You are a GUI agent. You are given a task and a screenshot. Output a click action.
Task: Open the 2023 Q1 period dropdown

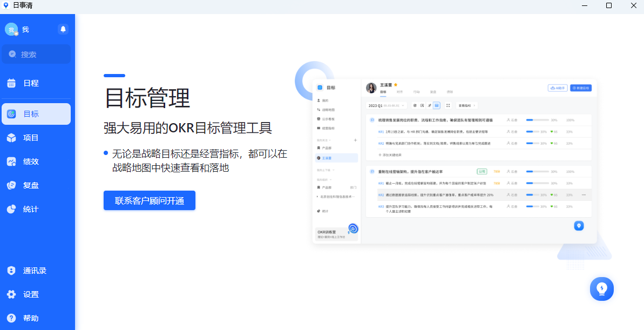tap(385, 105)
